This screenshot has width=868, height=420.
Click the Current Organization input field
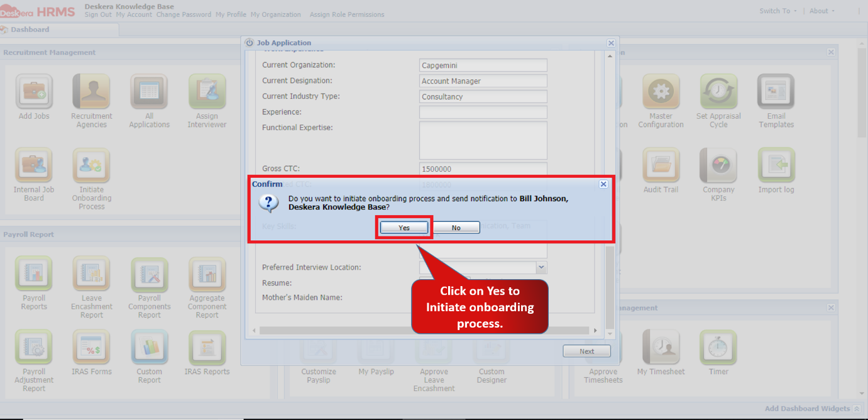coord(483,65)
